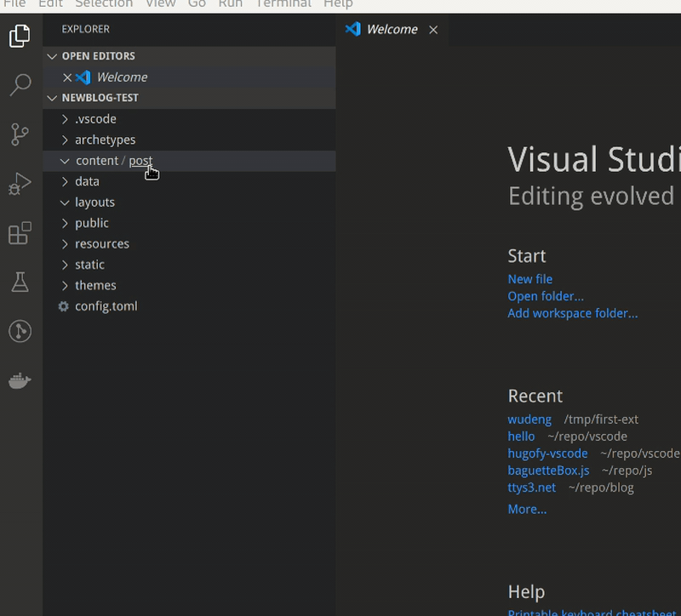The image size is (681, 616).
Task: Click VS Code icon next to Welcome in Open Editors
Action: (x=83, y=77)
